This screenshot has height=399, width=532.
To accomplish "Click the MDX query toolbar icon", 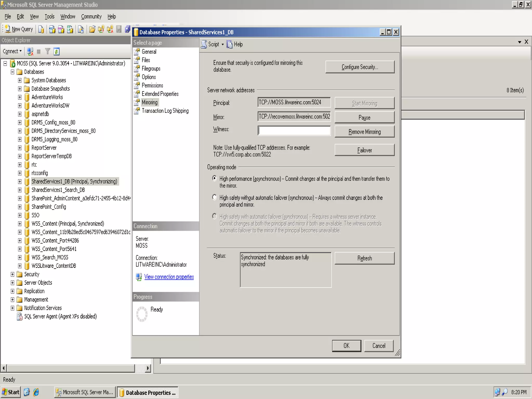I will pyautogui.click(x=52, y=29).
